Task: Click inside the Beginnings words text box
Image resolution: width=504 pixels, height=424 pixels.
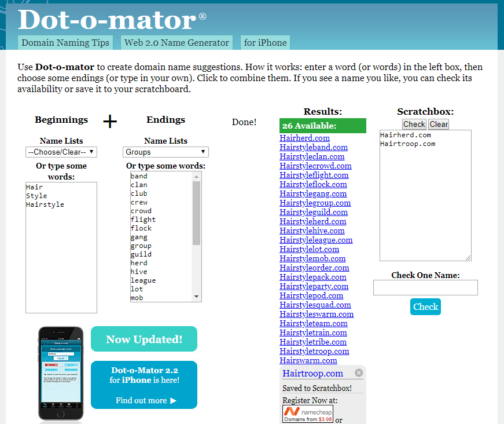Action: pyautogui.click(x=61, y=247)
